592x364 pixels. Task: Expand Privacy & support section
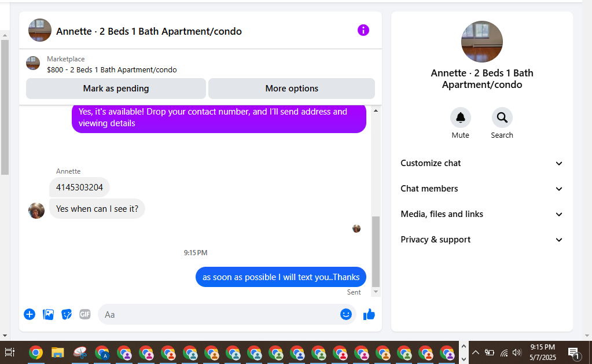(481, 240)
